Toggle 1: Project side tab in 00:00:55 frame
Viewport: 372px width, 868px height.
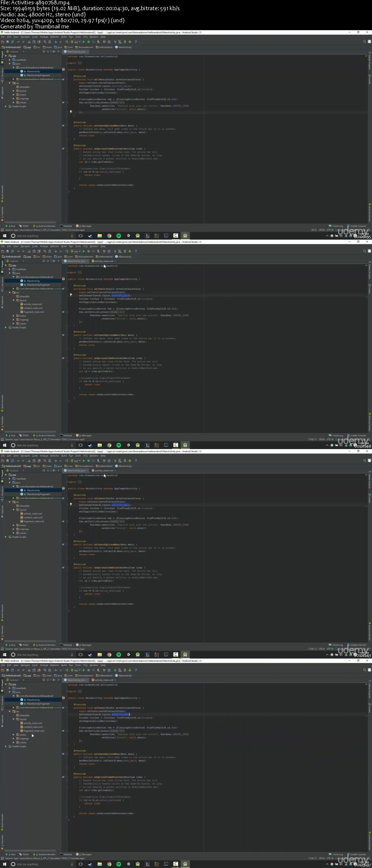coord(2,57)
